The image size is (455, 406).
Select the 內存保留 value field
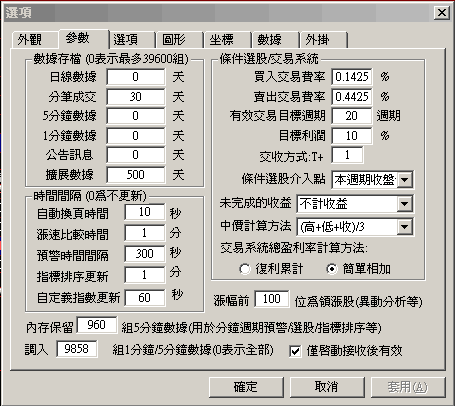tap(97, 325)
